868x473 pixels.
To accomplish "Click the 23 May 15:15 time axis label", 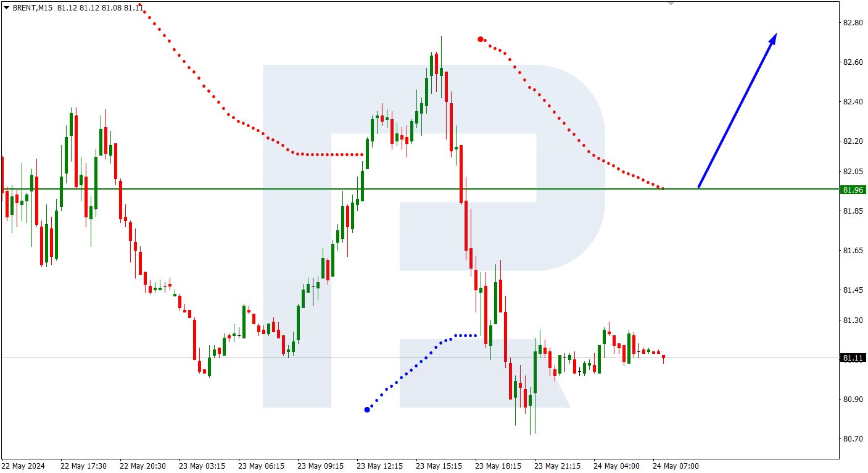I will click(x=439, y=466).
